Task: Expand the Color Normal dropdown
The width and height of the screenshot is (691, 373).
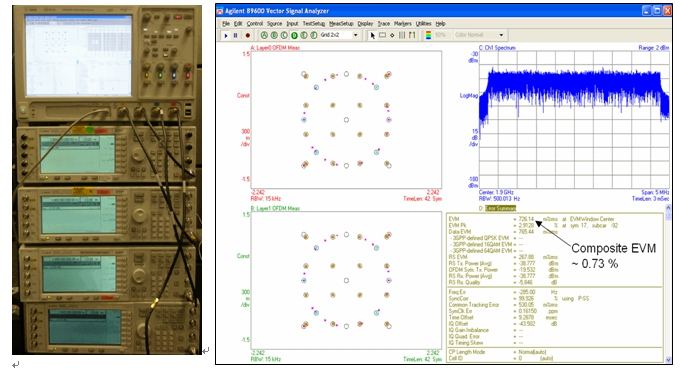Action: click(x=501, y=35)
